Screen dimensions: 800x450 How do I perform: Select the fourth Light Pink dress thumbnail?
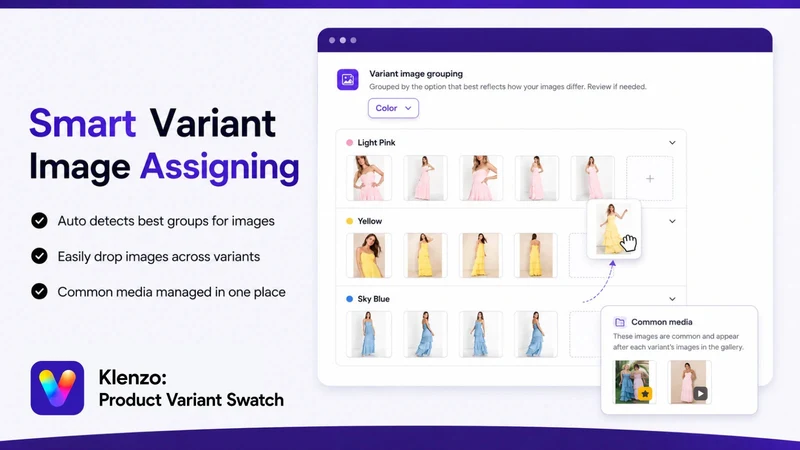click(536, 178)
